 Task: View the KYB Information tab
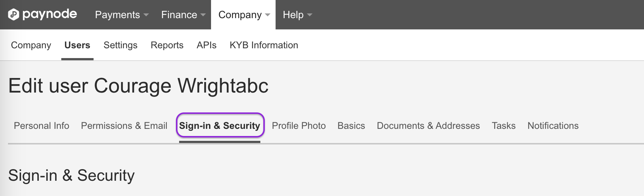coord(264,45)
